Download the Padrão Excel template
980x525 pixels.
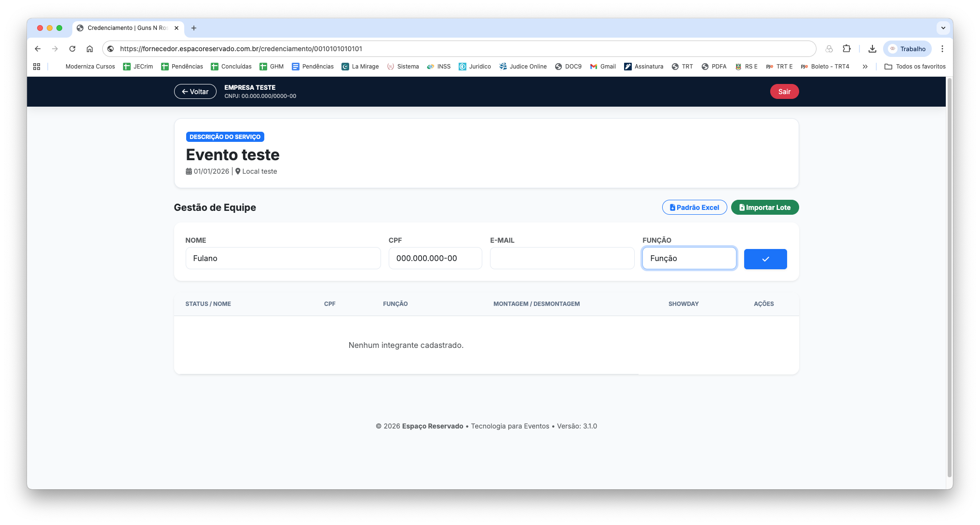tap(694, 207)
